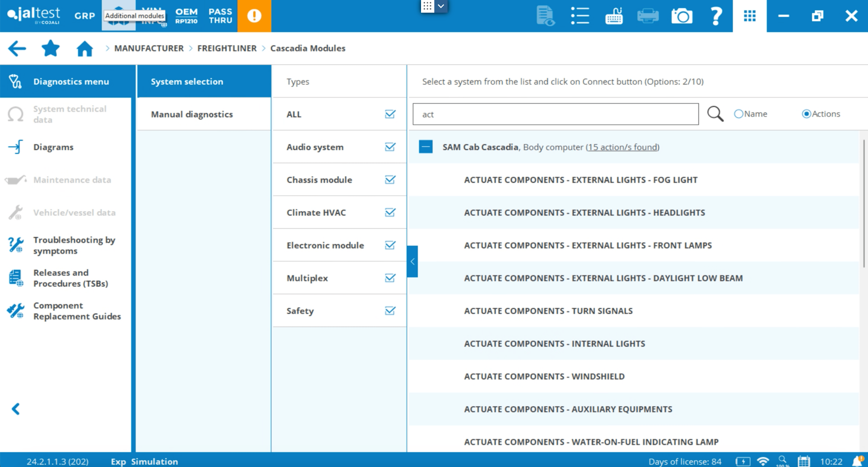Click the 15 action/s found link
Image resolution: width=868 pixels, height=467 pixels.
[622, 147]
